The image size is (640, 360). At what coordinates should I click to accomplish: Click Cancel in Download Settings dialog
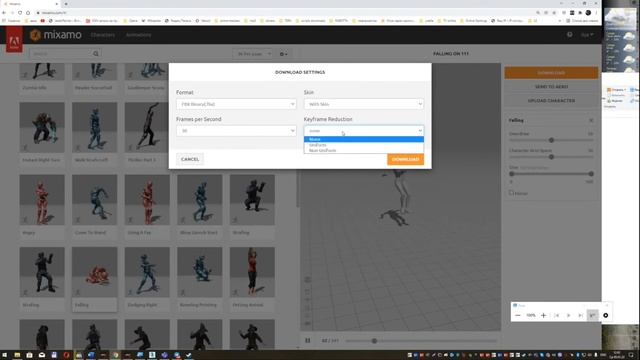coord(190,159)
